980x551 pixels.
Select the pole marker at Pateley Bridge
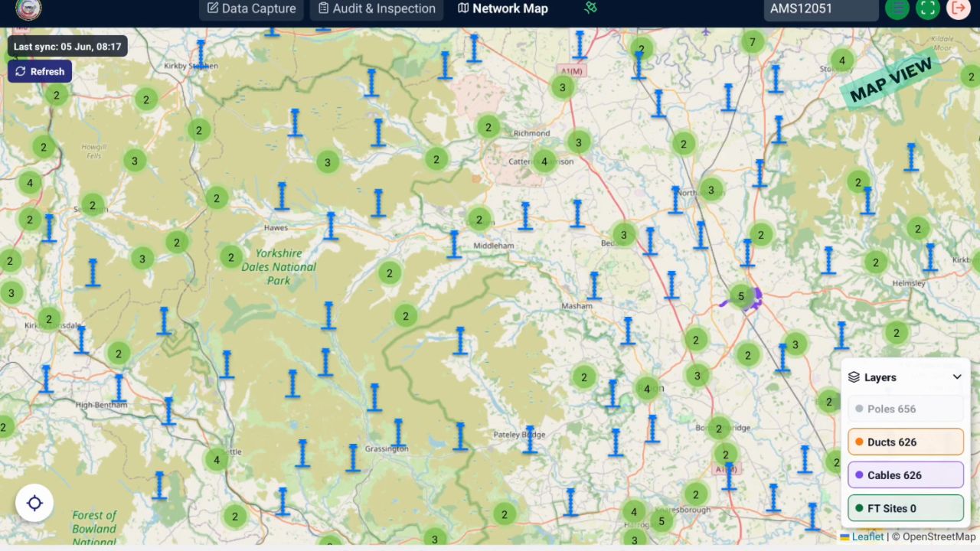click(529, 439)
